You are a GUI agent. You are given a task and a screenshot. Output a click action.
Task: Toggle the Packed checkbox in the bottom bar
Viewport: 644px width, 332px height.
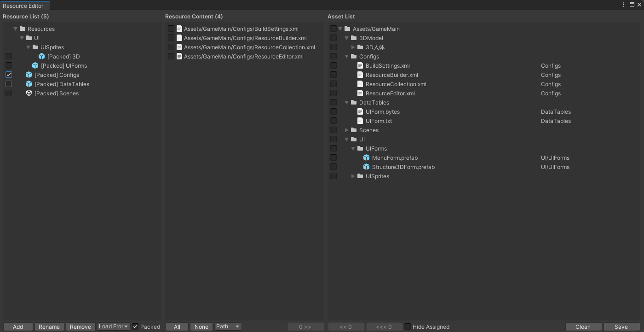tap(135, 326)
